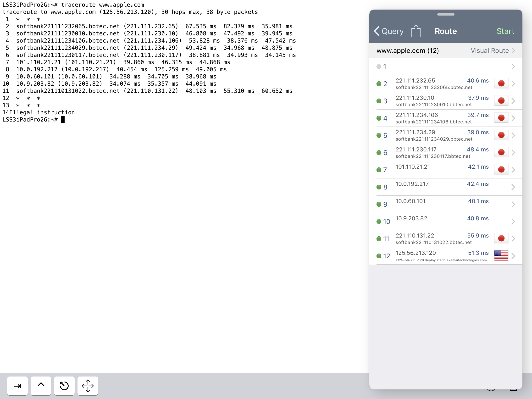This screenshot has width=532, height=399.
Task: Tap the 48.4 ms latency on hop 6
Action: (x=478, y=149)
